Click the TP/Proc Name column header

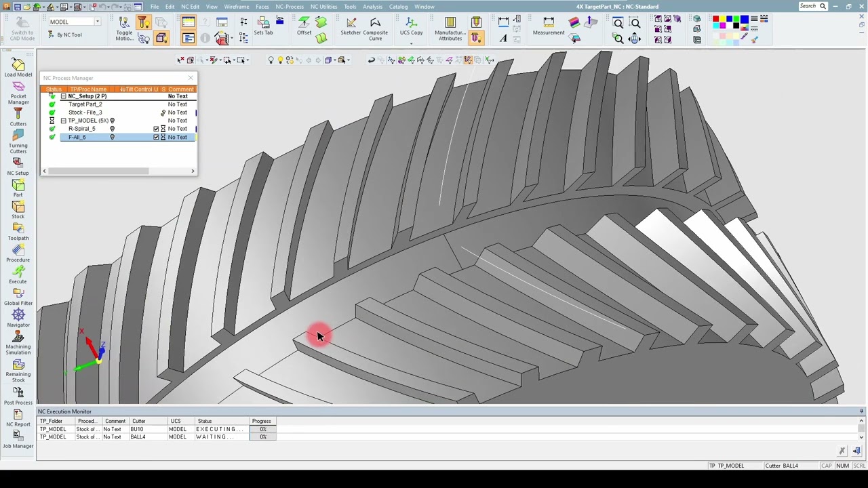[88, 89]
